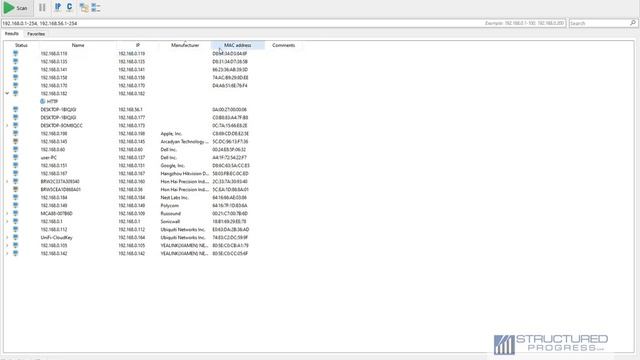Expand the DESKTOP-9OMBQCC row
The width and height of the screenshot is (640, 360).
(7, 125)
